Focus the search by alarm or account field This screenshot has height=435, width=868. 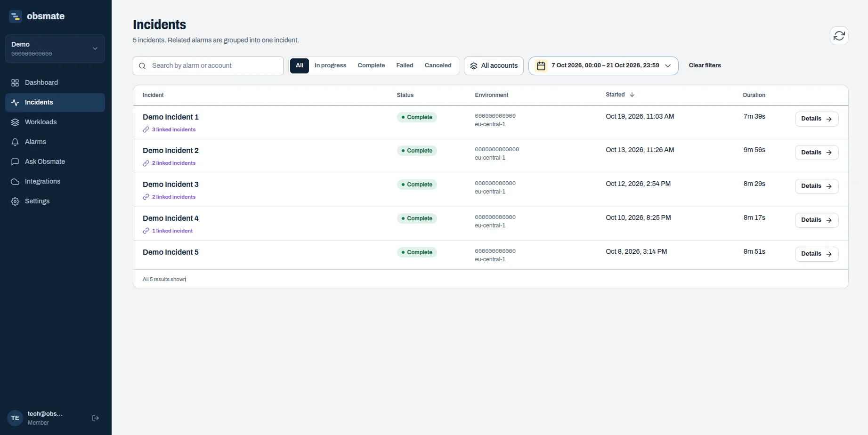[208, 66]
